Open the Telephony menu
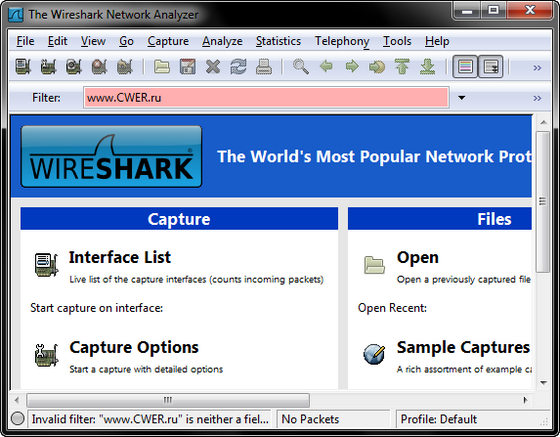 342,41
